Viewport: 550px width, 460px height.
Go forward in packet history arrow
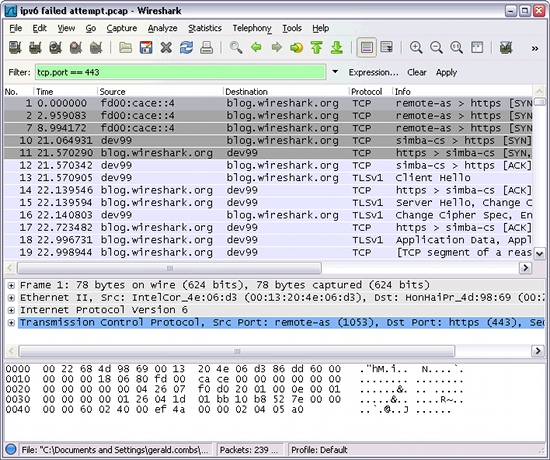(x=276, y=47)
